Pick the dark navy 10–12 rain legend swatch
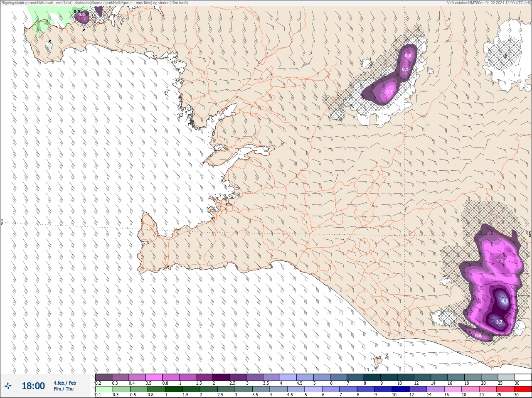532x398 pixels. point(400,389)
